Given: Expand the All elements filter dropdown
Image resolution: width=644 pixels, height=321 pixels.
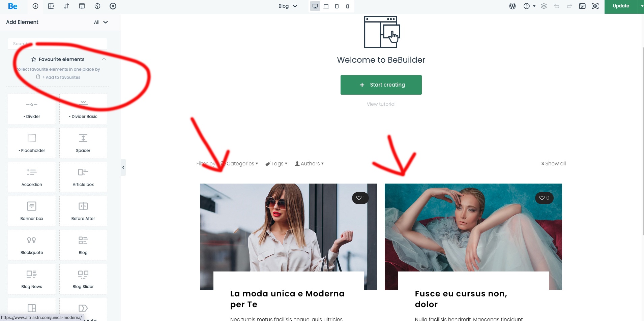Looking at the screenshot, I should [100, 22].
